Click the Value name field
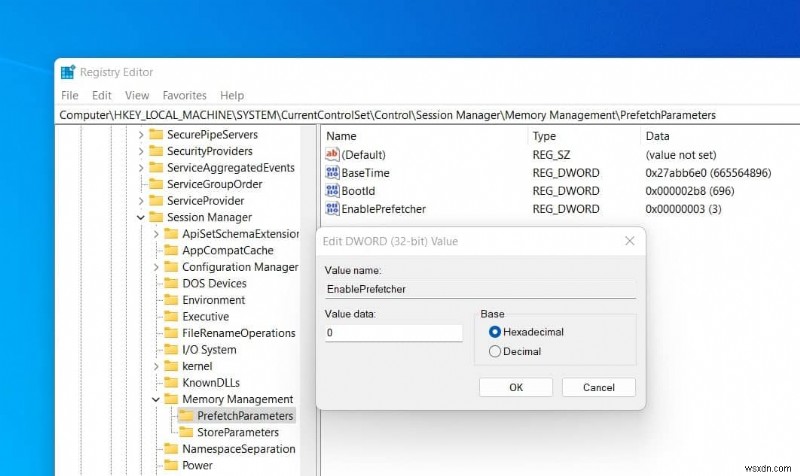Viewport: 800px width, 476px height. (480, 289)
